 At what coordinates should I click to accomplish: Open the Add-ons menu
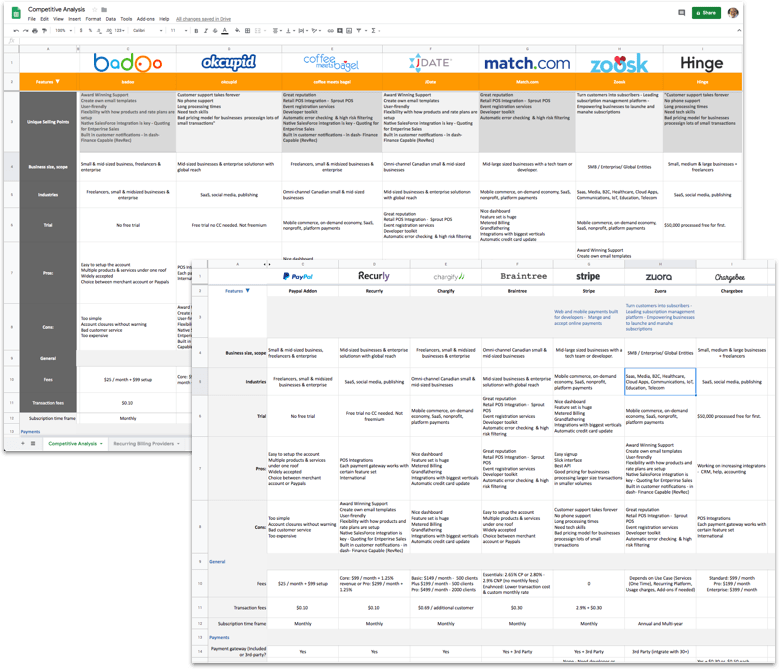coord(146,19)
